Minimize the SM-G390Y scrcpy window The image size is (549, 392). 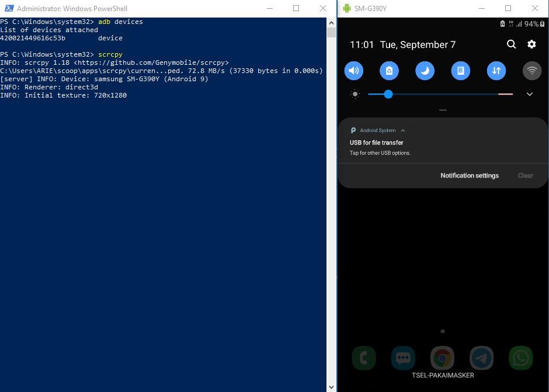(482, 8)
